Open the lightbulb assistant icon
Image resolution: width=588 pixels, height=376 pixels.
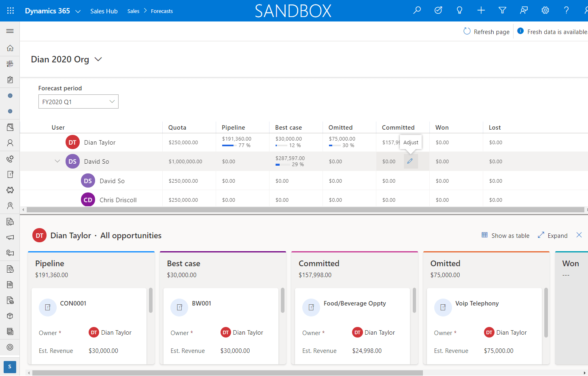[x=459, y=11]
